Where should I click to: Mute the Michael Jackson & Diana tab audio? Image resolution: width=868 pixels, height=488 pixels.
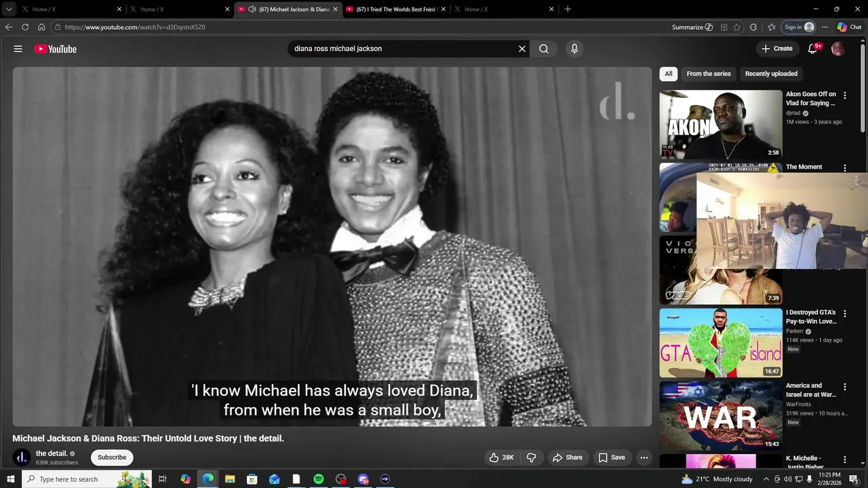[x=252, y=9]
